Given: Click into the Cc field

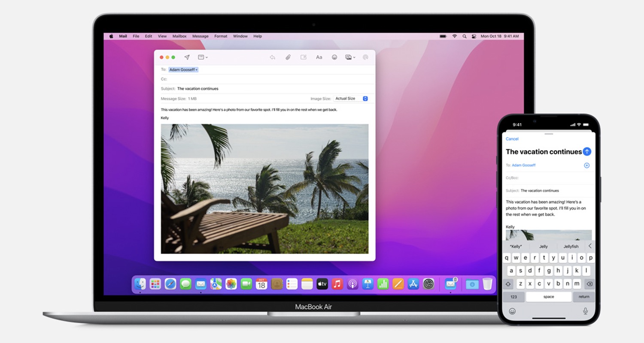Looking at the screenshot, I should pyautogui.click(x=266, y=79).
